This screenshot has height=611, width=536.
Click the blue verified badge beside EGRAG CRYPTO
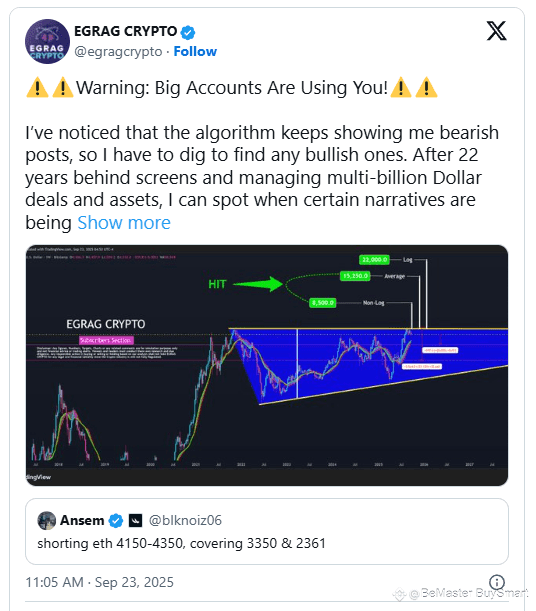coord(188,32)
